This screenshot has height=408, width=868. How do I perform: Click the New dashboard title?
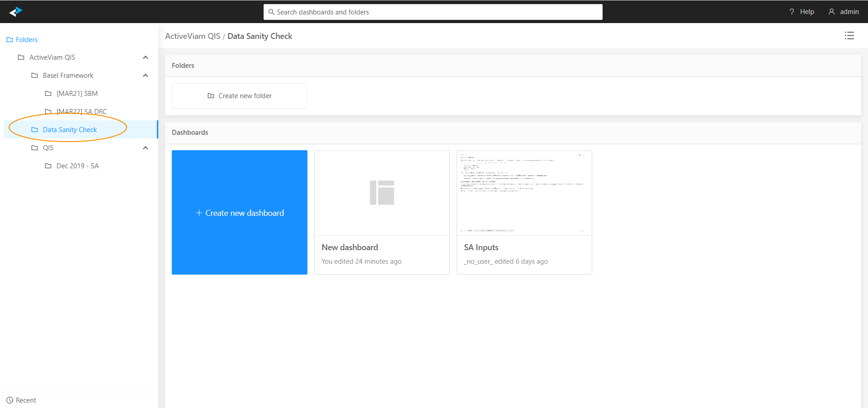[x=350, y=247]
